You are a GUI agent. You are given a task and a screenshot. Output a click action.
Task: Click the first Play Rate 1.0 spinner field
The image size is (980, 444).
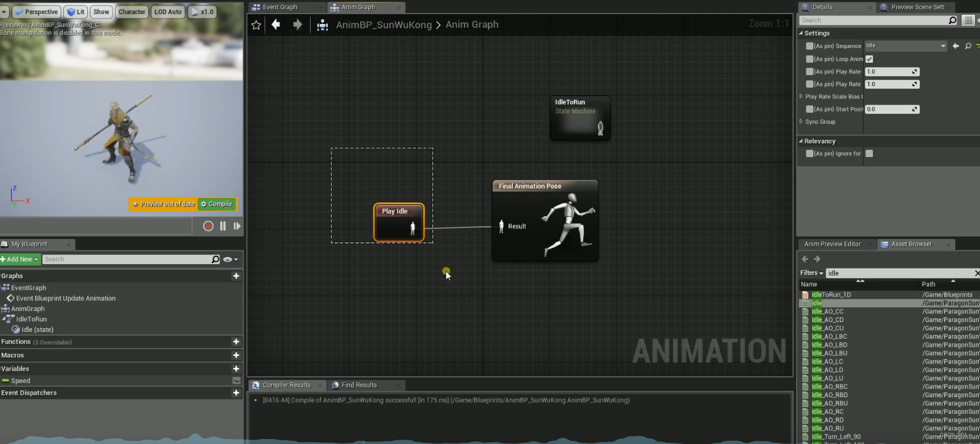pos(892,71)
